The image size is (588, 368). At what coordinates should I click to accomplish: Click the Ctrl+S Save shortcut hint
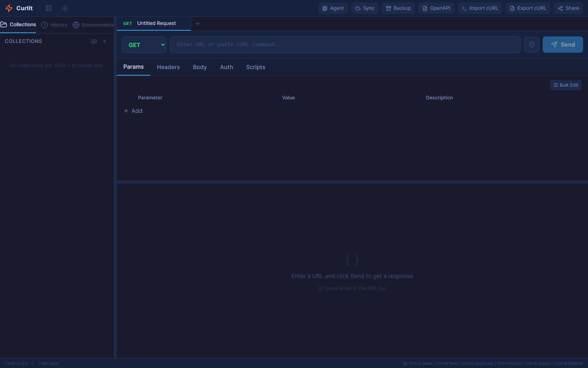[420, 364]
